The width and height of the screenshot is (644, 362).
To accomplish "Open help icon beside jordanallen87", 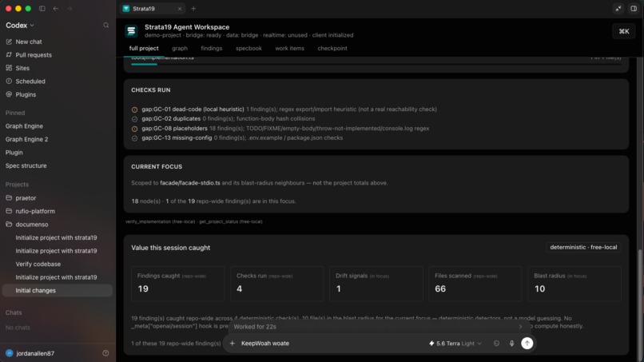I will [x=105, y=353].
